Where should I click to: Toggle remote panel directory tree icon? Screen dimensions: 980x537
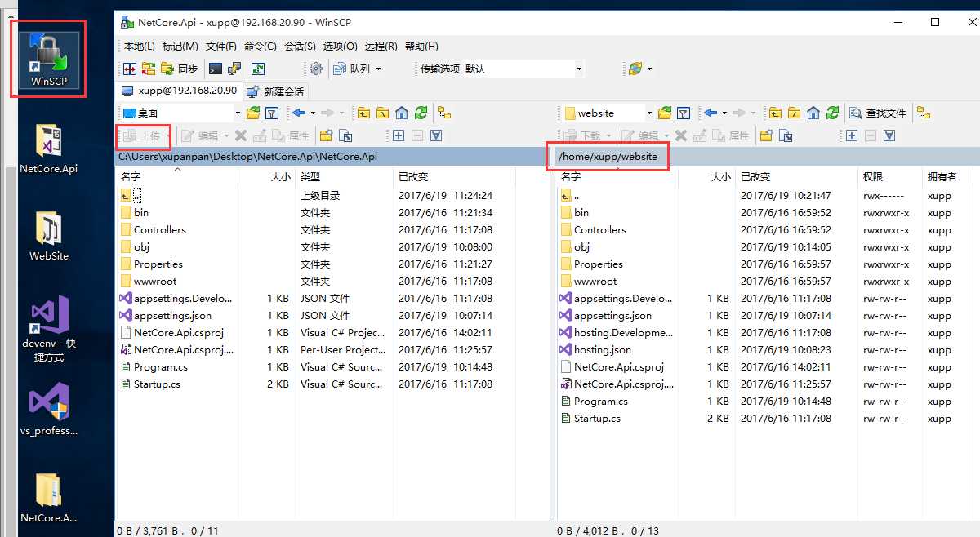(924, 113)
